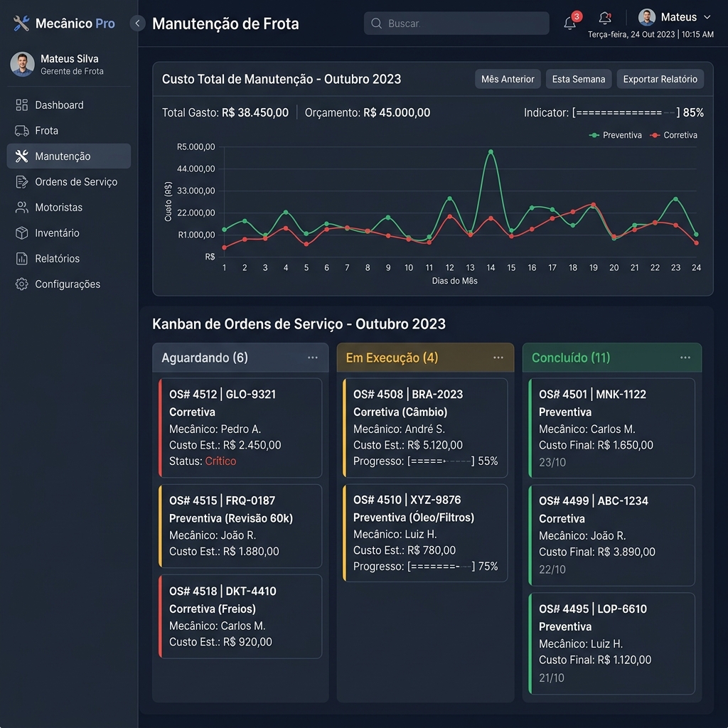Click Orçamento value R$ 45.000,00
The height and width of the screenshot is (728, 728).
[x=397, y=113]
